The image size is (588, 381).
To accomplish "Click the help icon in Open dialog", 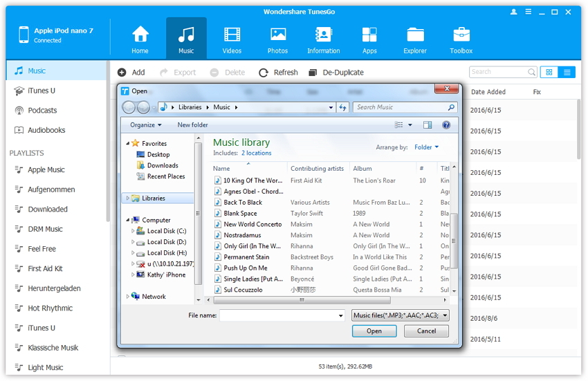I will pyautogui.click(x=446, y=125).
